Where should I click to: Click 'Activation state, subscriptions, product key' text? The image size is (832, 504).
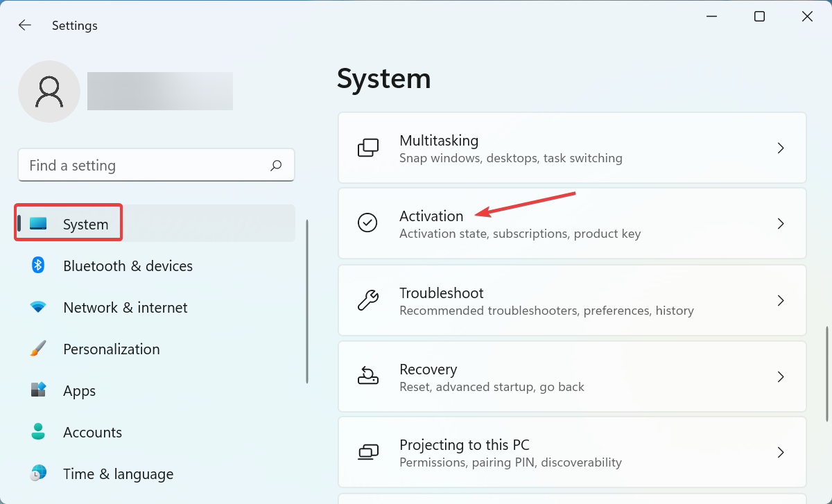click(x=520, y=234)
